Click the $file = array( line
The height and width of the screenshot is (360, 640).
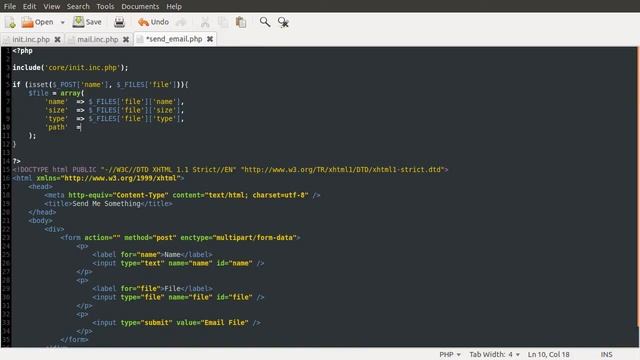[x=56, y=93]
